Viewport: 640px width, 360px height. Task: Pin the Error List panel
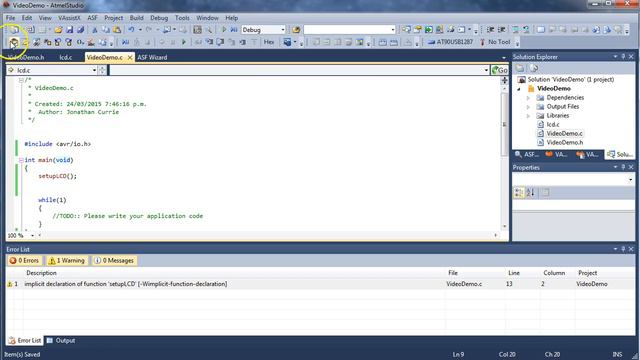(x=623, y=249)
